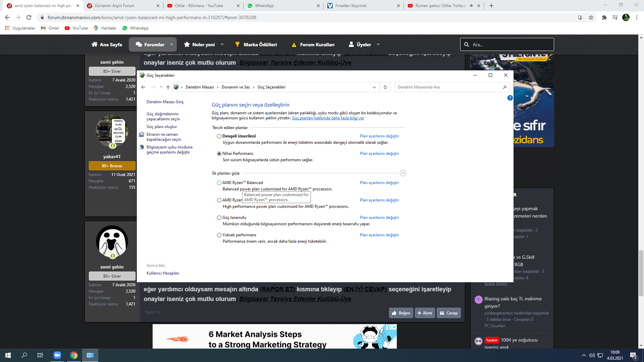Viewport: 644px width, 362px height.
Task: Expand the Üyeler dropdown arrow
Action: 378,45
